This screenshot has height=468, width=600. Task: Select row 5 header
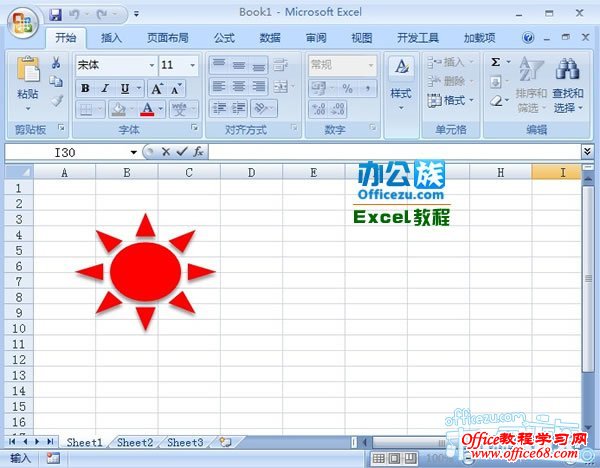pos(19,250)
